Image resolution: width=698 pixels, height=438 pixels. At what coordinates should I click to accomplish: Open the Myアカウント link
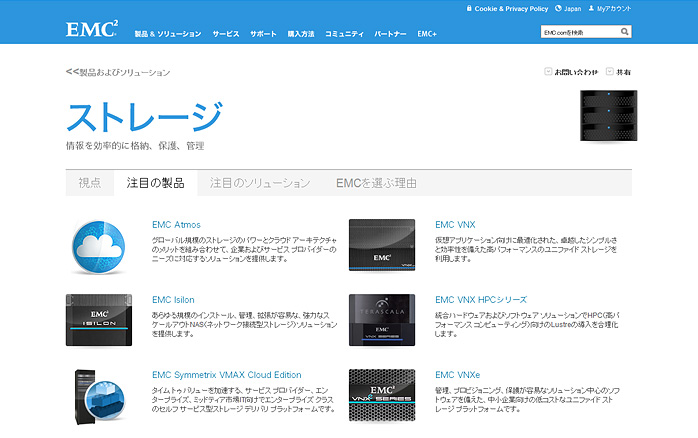tap(614, 8)
